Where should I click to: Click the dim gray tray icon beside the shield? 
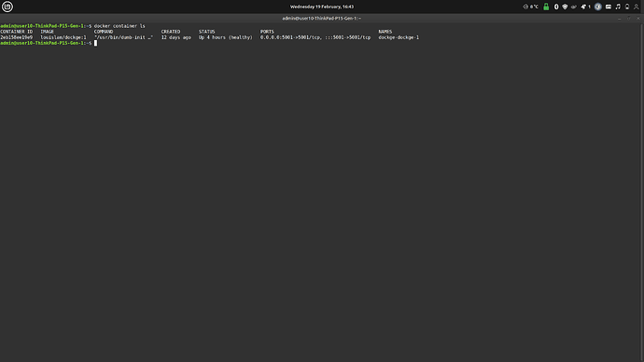(574, 7)
